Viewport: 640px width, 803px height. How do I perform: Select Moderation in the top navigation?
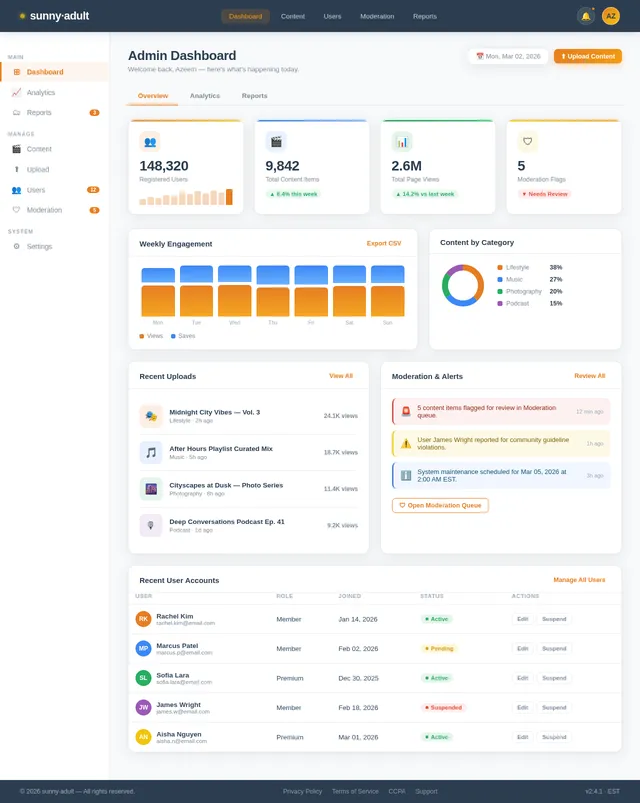pos(377,16)
